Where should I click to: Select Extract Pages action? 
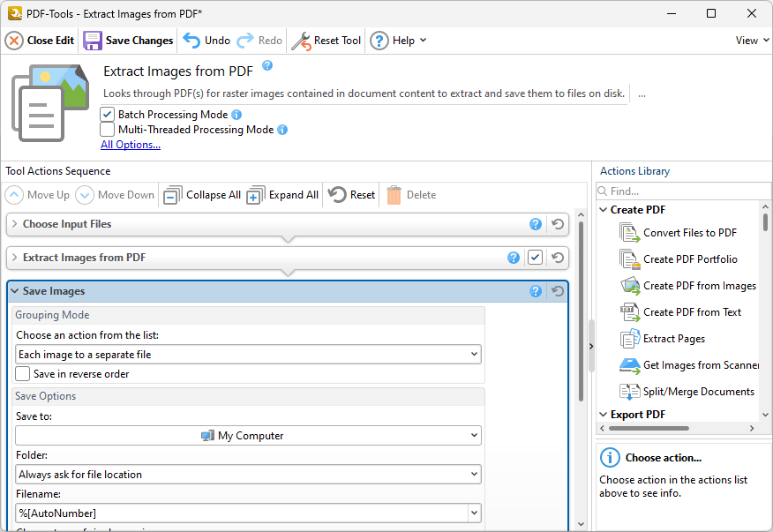pyautogui.click(x=663, y=339)
